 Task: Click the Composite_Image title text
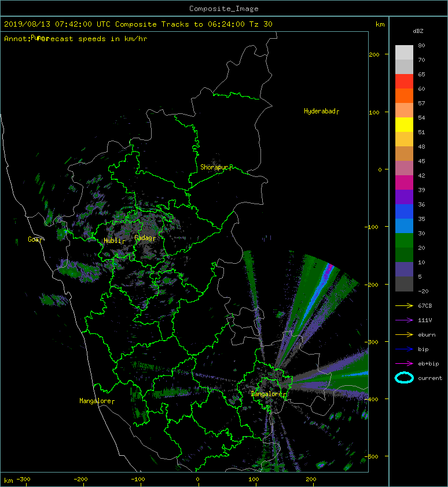point(224,9)
